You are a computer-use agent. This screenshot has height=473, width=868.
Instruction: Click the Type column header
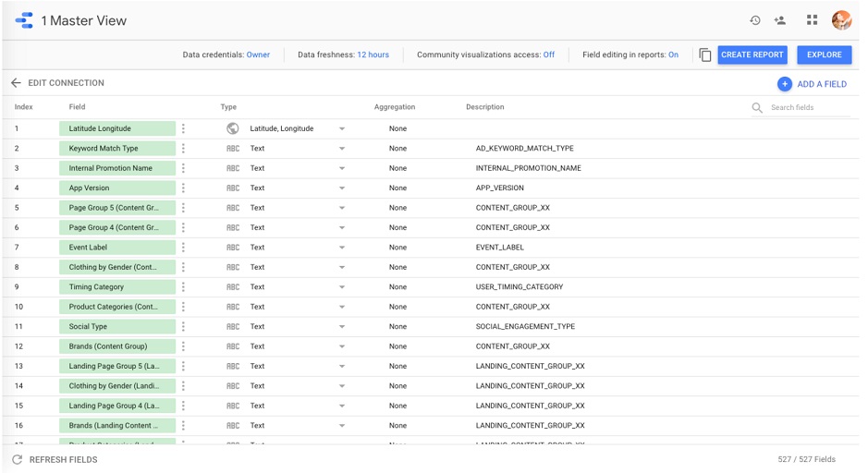click(228, 107)
